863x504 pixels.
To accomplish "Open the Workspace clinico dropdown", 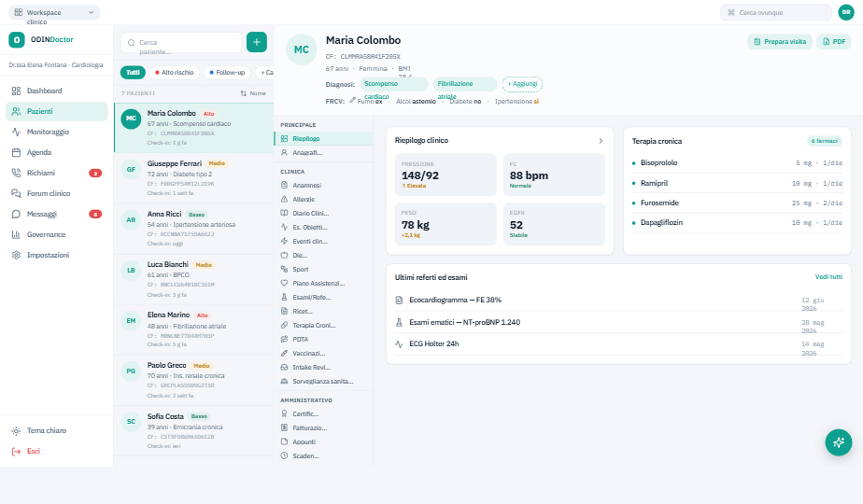I will [54, 13].
